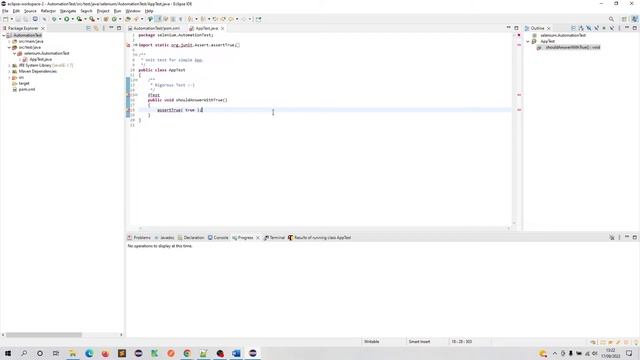This screenshot has width=640, height=360.
Task: Click the Windows Start button
Action: click(8, 353)
